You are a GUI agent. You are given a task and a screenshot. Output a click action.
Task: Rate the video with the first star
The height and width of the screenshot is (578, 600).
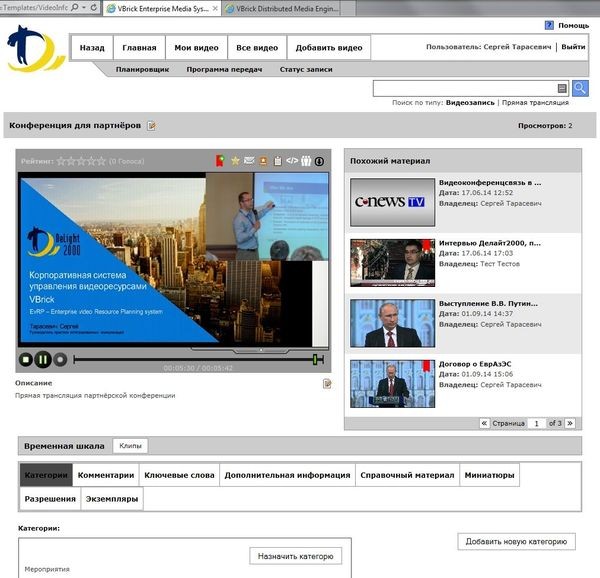(x=61, y=161)
